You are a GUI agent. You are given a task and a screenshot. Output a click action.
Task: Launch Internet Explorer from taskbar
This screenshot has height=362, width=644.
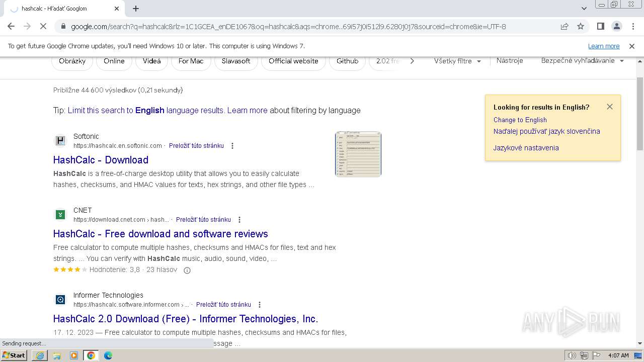point(40,355)
